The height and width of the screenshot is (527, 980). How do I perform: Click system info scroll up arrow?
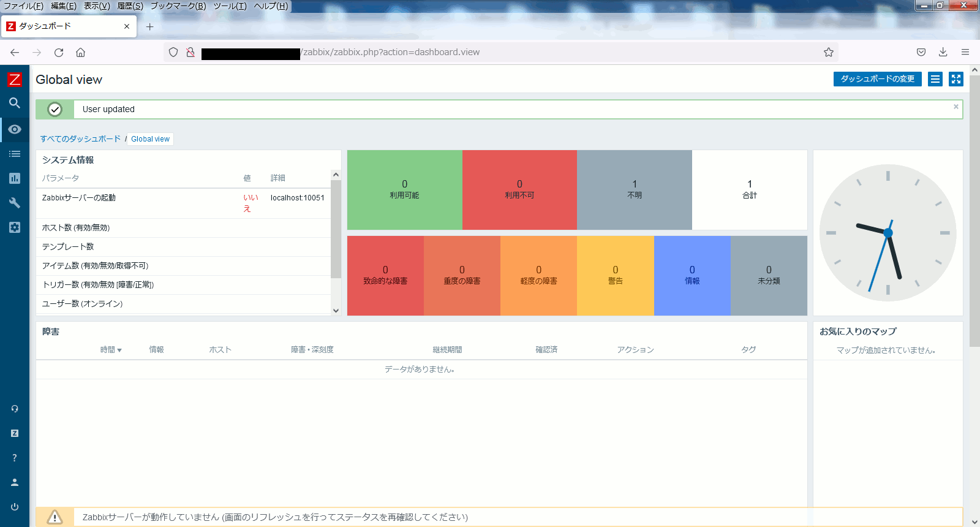[x=336, y=175]
